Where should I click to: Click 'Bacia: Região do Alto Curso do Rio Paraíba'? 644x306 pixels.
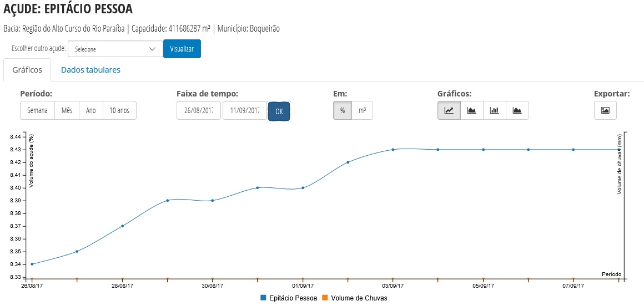click(x=64, y=29)
